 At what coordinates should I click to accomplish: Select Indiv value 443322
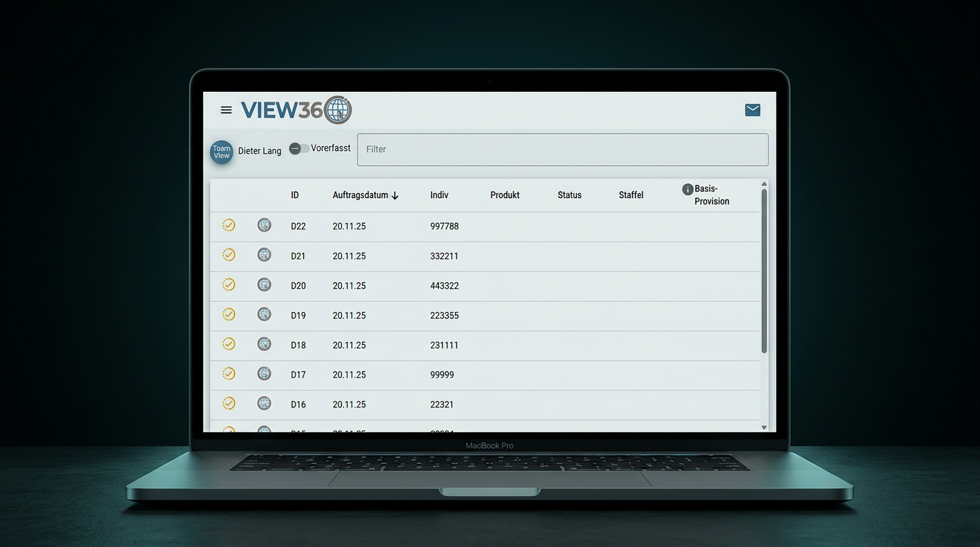(444, 286)
